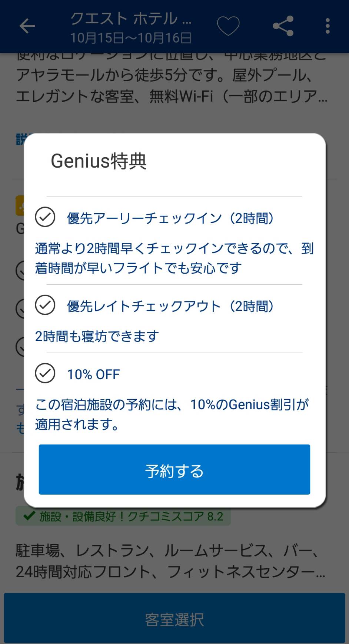Image resolution: width=349 pixels, height=644 pixels.
Task: Tap check circle beside 優先アーリーチェックイン
Action: 45,217
